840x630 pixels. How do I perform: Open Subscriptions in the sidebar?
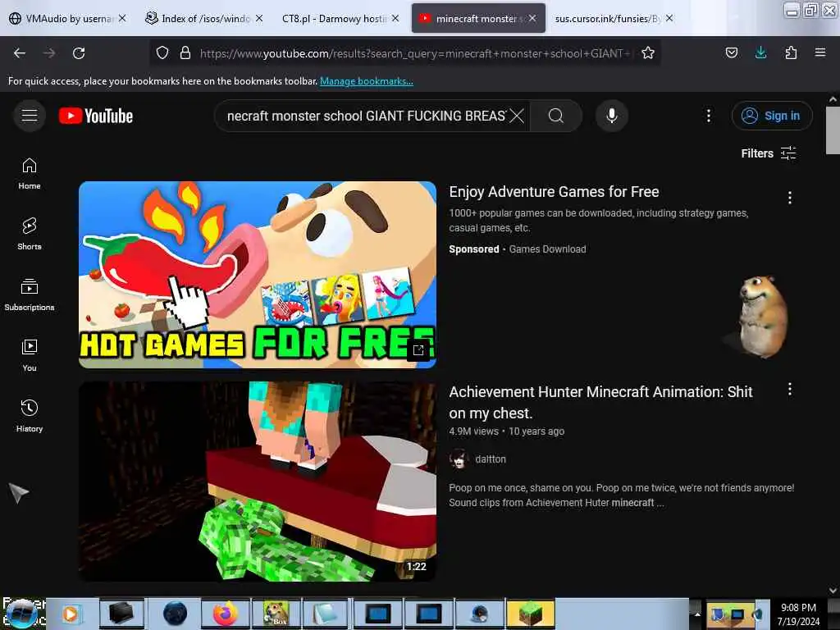click(30, 294)
